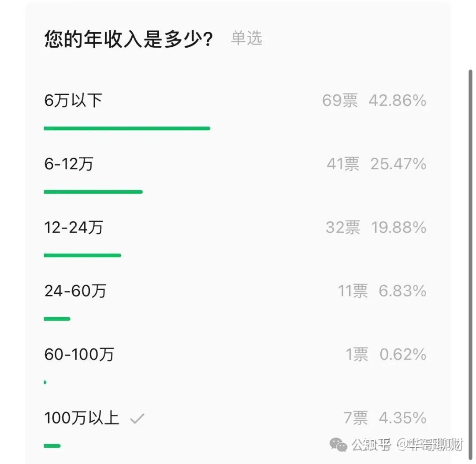Select the 6-12万 poll option
Screen dimensions: 476x464
pos(69,164)
